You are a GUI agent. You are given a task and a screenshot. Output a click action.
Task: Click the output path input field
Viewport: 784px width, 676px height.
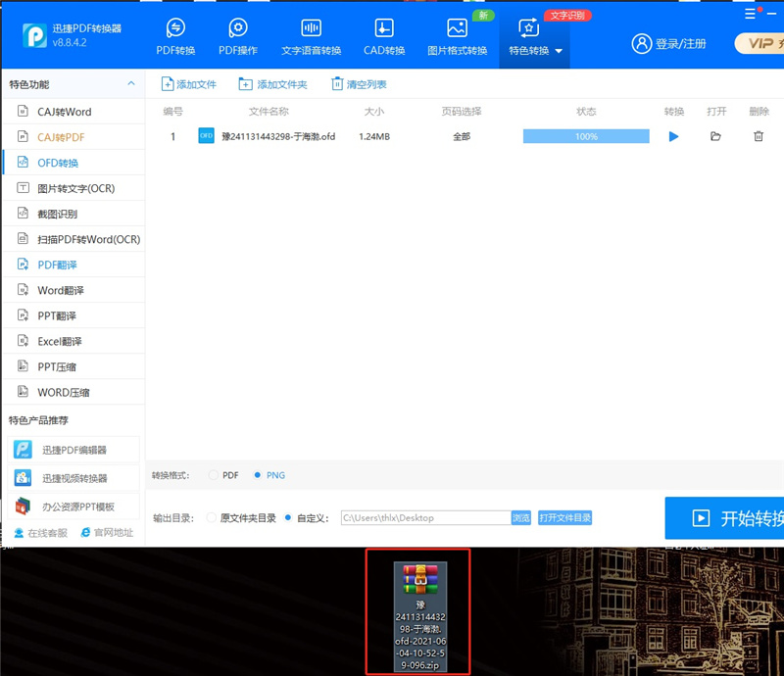point(425,517)
